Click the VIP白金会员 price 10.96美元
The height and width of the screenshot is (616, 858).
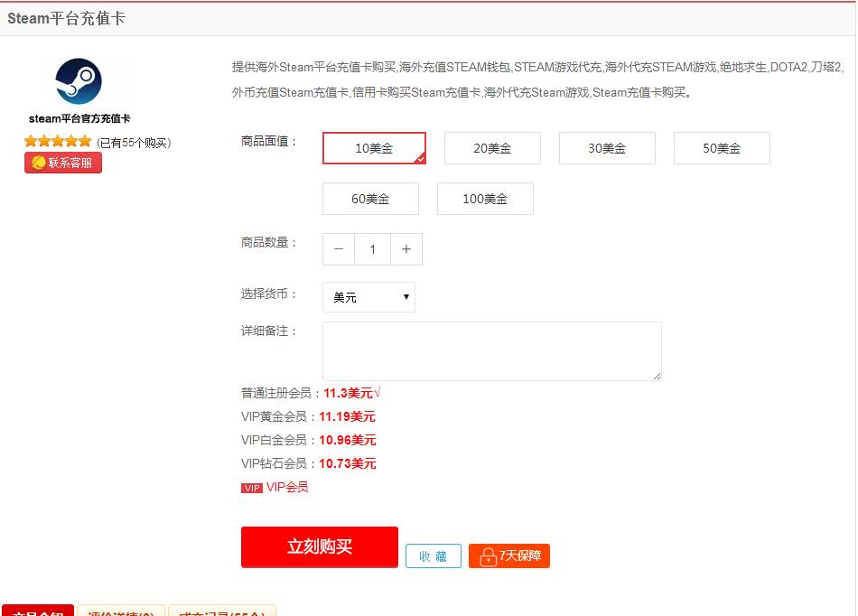tap(348, 440)
